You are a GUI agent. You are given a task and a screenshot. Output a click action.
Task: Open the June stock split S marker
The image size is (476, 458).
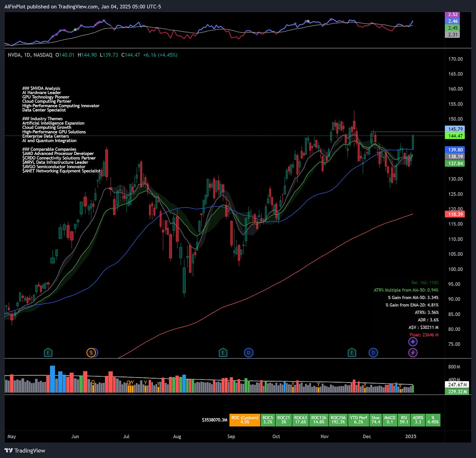(91, 353)
